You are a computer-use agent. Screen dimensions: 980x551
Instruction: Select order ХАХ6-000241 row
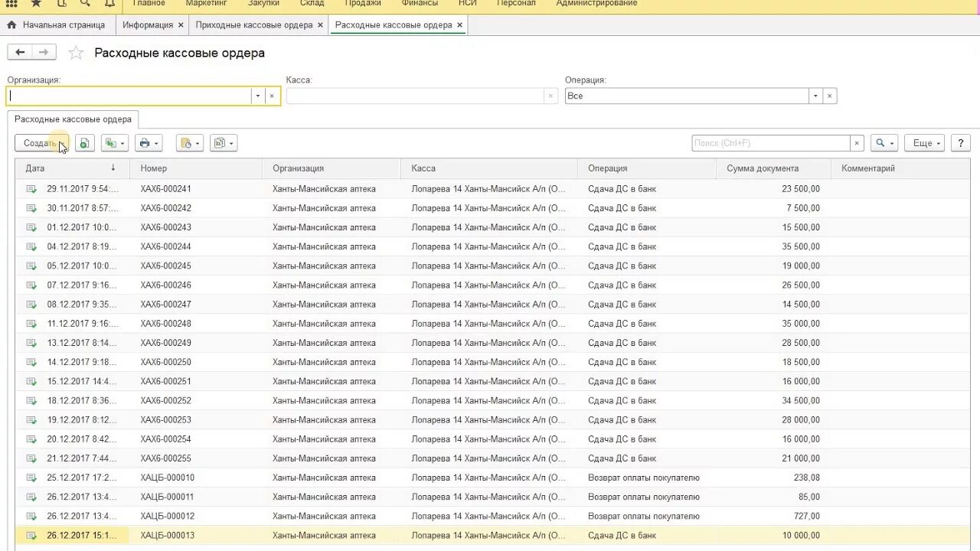tap(492, 189)
